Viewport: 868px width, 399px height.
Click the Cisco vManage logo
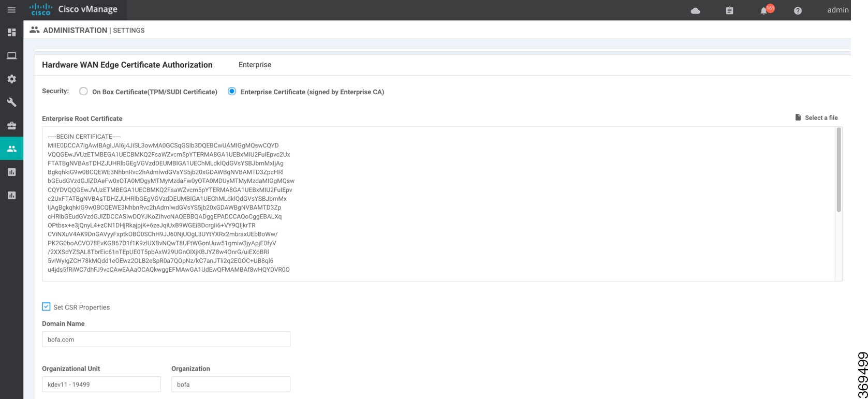(73, 10)
